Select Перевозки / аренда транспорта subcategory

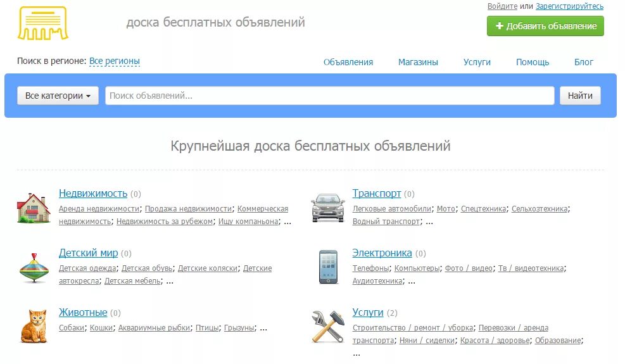coord(514,328)
